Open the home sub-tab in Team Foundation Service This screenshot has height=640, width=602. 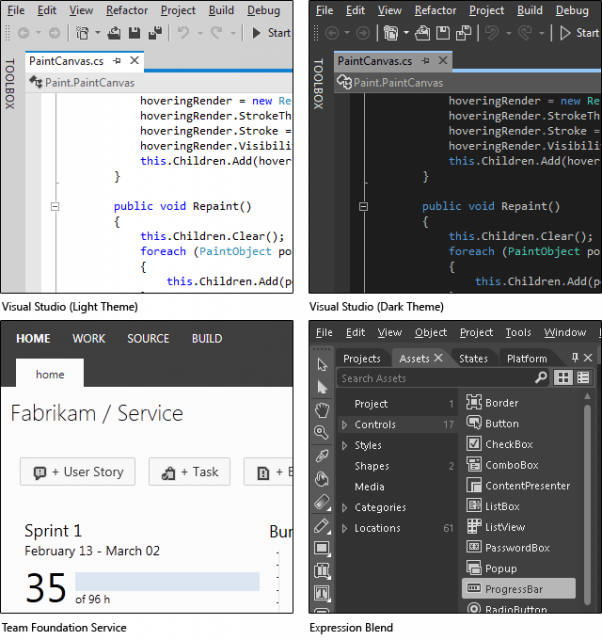coord(50,373)
